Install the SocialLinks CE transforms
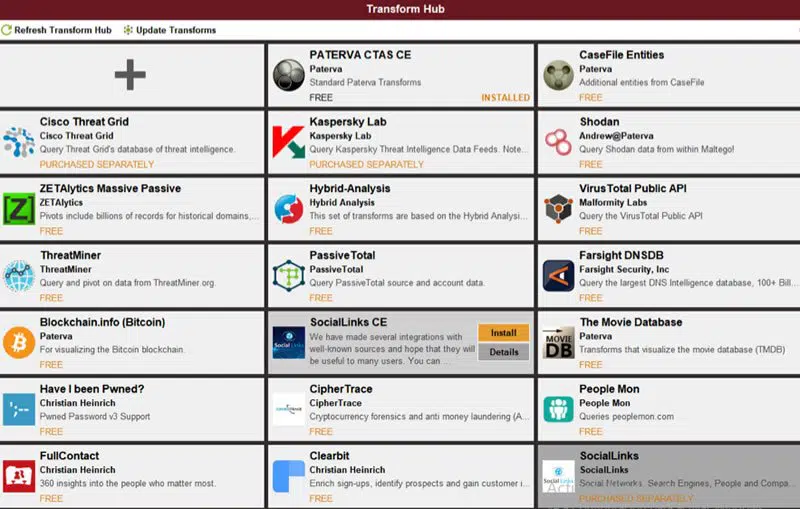Viewport: 800px width, 509px height. 504,333
